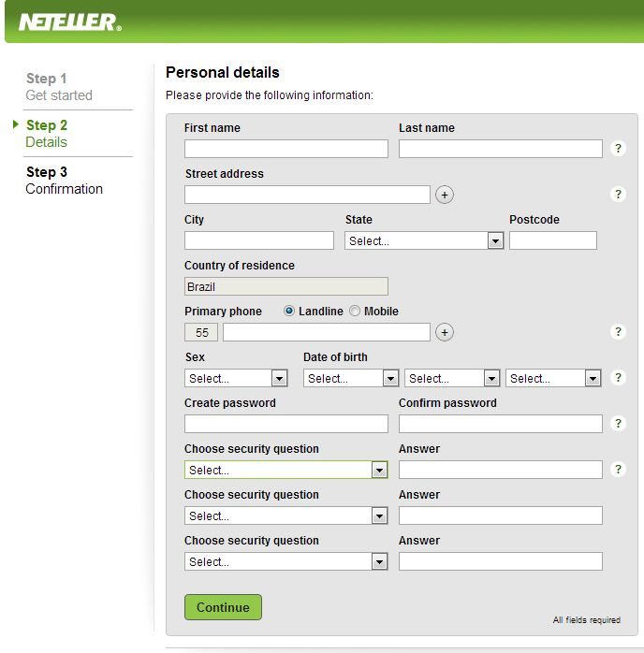Select Step 2 Details
The image size is (644, 653).
click(46, 133)
